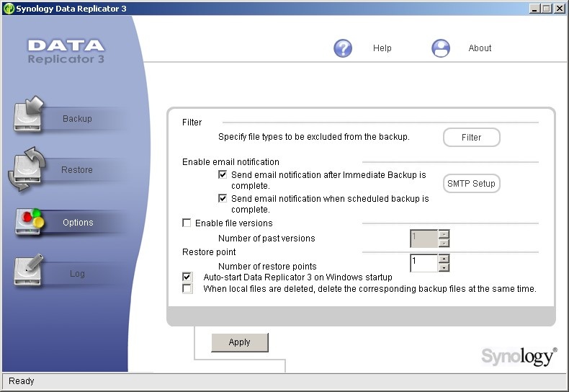
Task: Decrease the number of restore points
Action: coord(444,267)
